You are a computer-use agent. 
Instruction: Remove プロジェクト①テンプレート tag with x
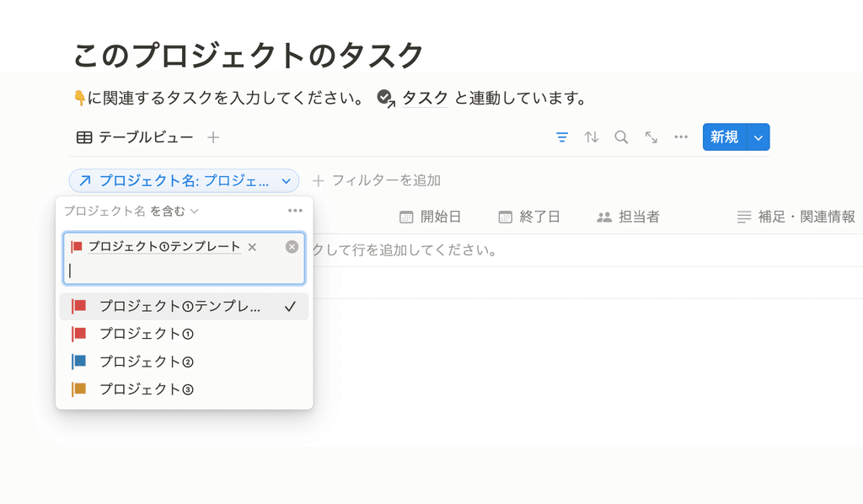pos(252,247)
